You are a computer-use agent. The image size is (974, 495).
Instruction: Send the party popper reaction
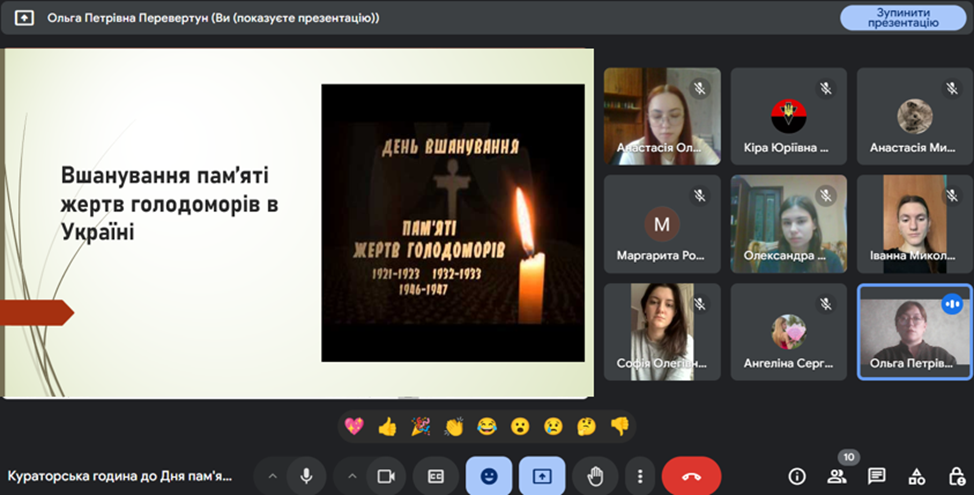[421, 427]
